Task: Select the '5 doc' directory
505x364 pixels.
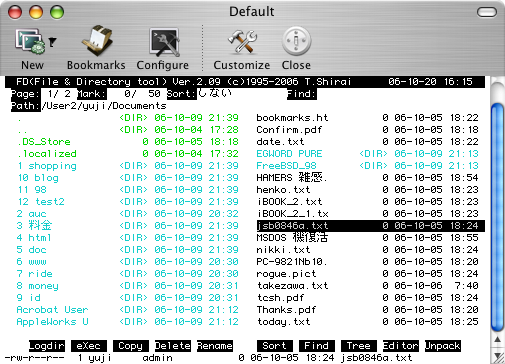Action: click(x=128, y=250)
